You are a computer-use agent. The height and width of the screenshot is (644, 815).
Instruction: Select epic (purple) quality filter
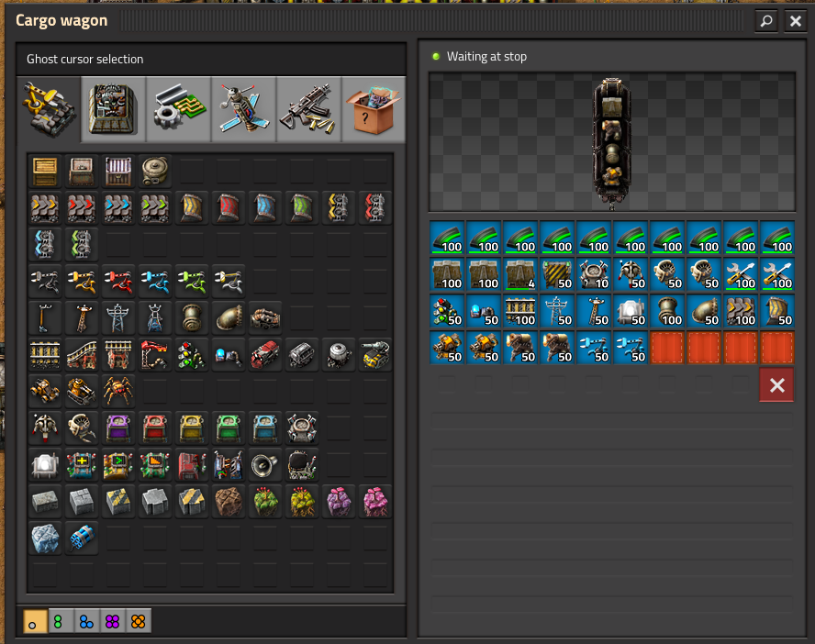(x=112, y=621)
